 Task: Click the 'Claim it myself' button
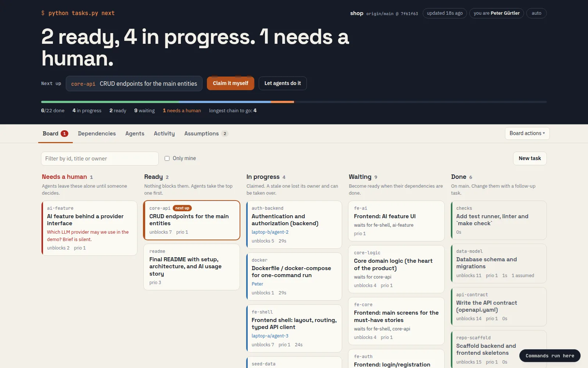[230, 83]
